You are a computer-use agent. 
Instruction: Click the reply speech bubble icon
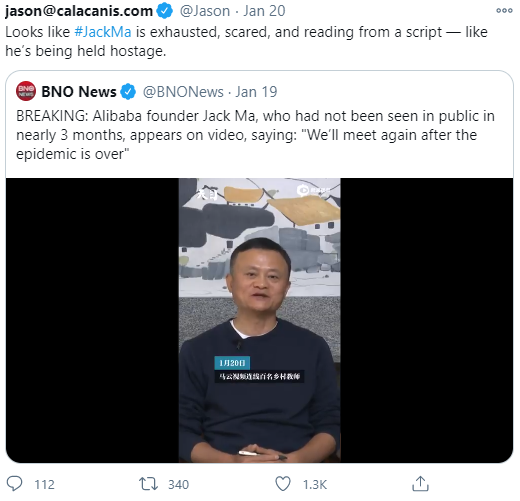click(14, 484)
